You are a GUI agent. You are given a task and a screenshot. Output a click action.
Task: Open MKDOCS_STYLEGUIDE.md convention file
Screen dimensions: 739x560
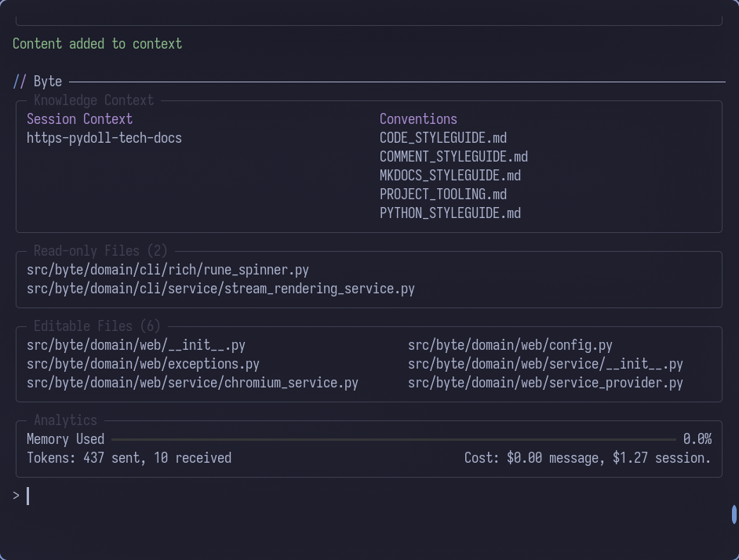450,175
